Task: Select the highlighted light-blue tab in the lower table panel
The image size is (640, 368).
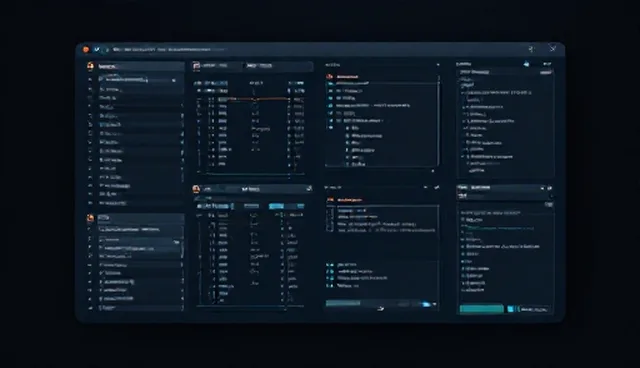Action: point(276,206)
